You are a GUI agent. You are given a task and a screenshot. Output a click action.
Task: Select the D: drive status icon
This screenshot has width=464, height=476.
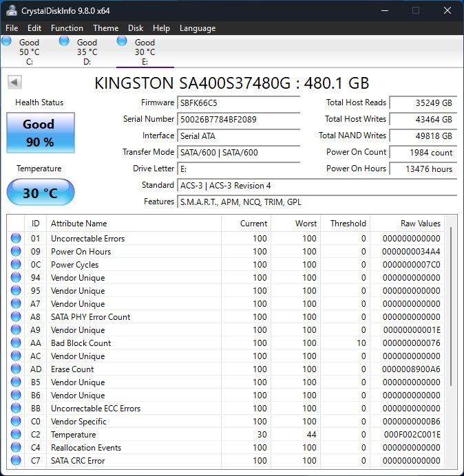click(64, 41)
